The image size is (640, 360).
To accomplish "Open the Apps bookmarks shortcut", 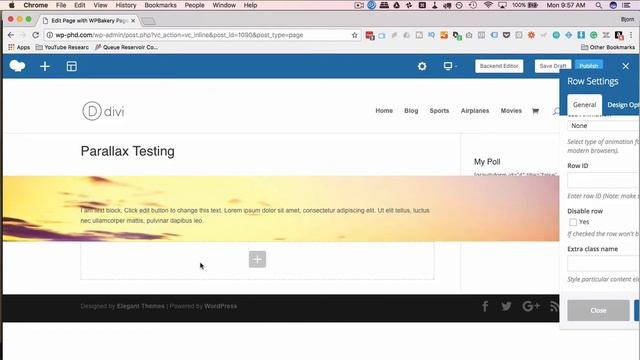I will pos(19,47).
